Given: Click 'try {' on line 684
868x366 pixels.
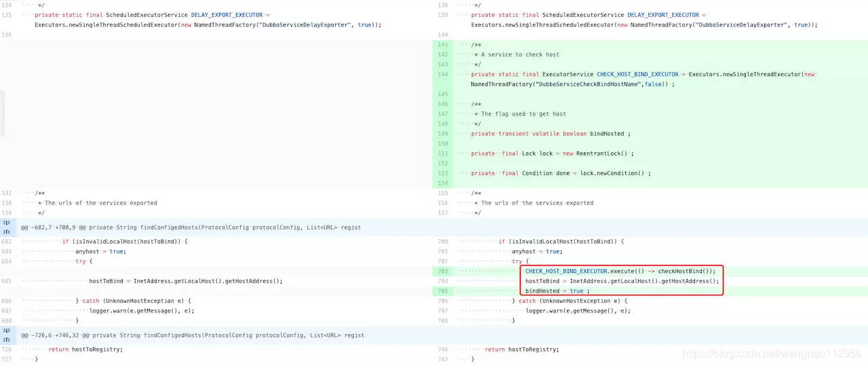Looking at the screenshot, I should click(x=84, y=261).
